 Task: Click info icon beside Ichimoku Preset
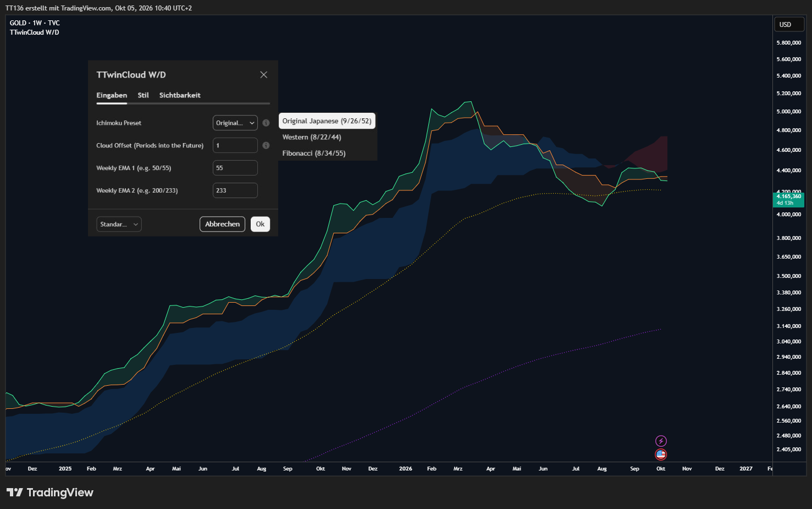[266, 123]
